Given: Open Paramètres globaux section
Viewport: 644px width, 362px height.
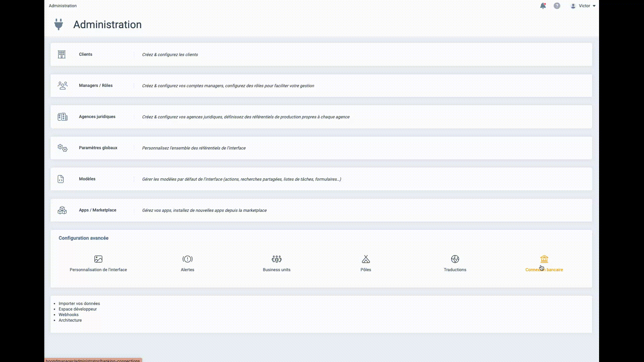Looking at the screenshot, I should point(98,148).
